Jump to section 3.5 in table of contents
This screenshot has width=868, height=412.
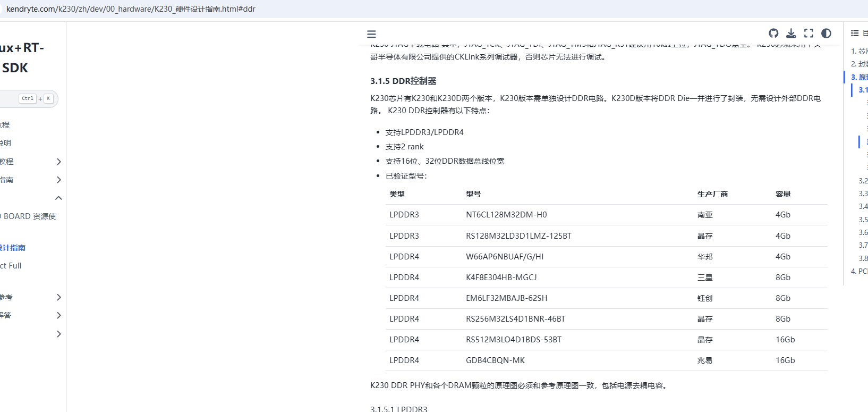coord(863,220)
